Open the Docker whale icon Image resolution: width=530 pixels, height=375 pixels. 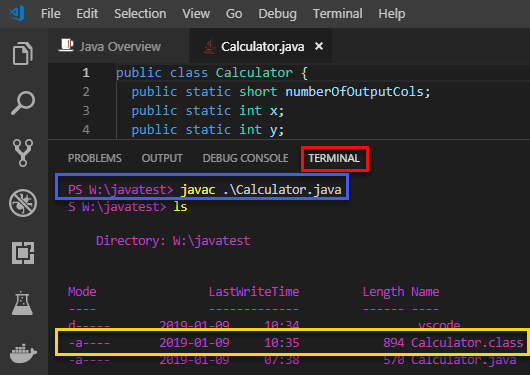click(23, 353)
